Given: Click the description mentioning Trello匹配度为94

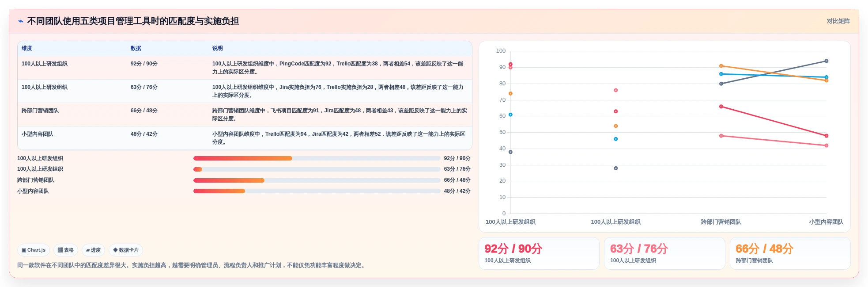Looking at the screenshot, I should [339, 138].
